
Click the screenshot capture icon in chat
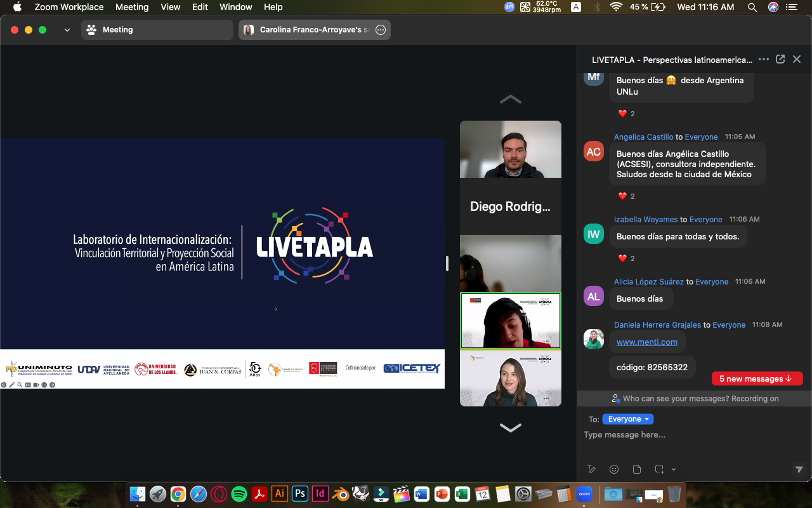click(x=660, y=469)
